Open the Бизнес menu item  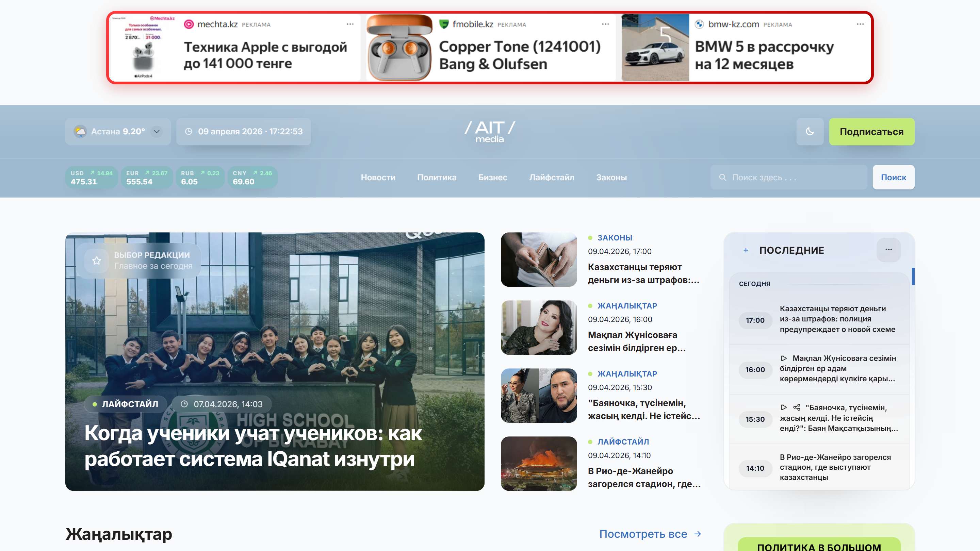point(493,177)
